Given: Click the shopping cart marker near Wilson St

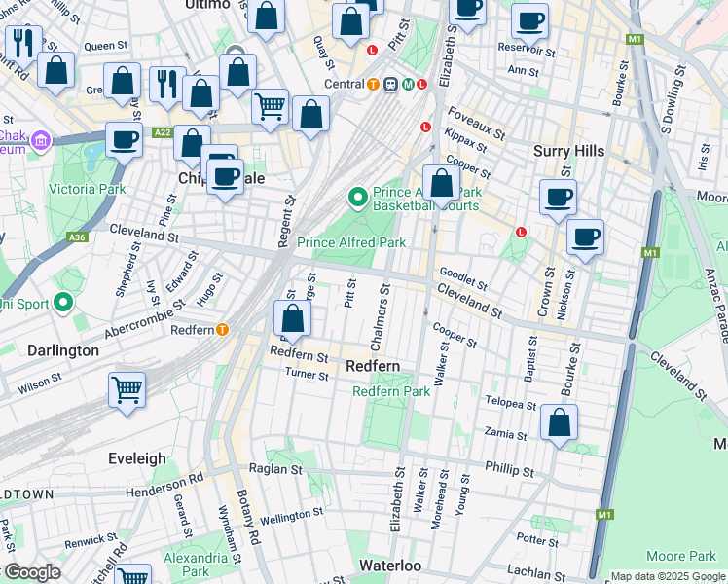Looking at the screenshot, I should point(127,390).
